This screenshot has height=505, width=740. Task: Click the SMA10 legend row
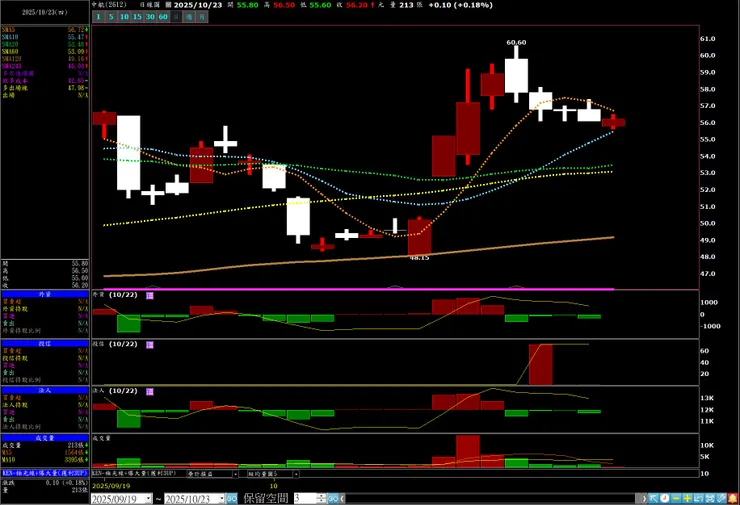point(45,37)
